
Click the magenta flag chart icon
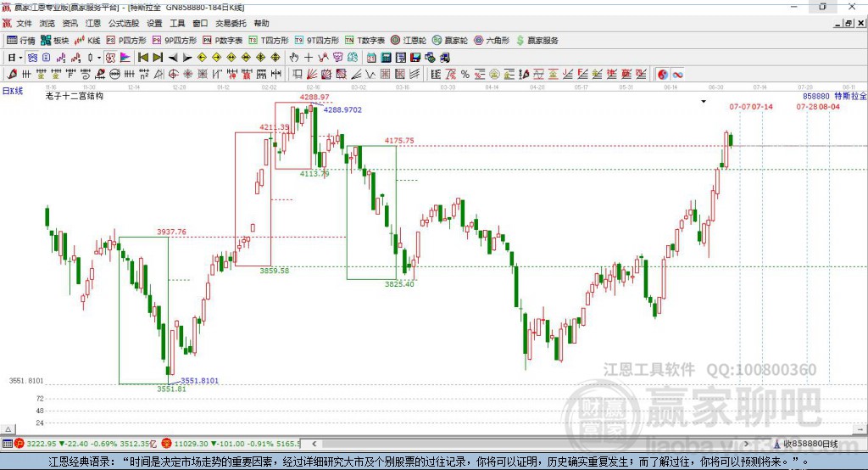point(125,58)
